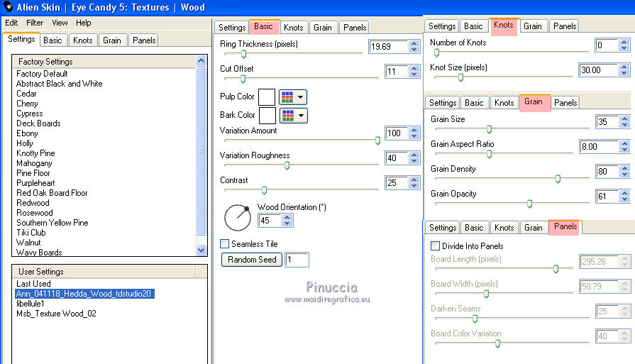
Task: Click Cut Offset spinner arrows
Action: (x=414, y=71)
